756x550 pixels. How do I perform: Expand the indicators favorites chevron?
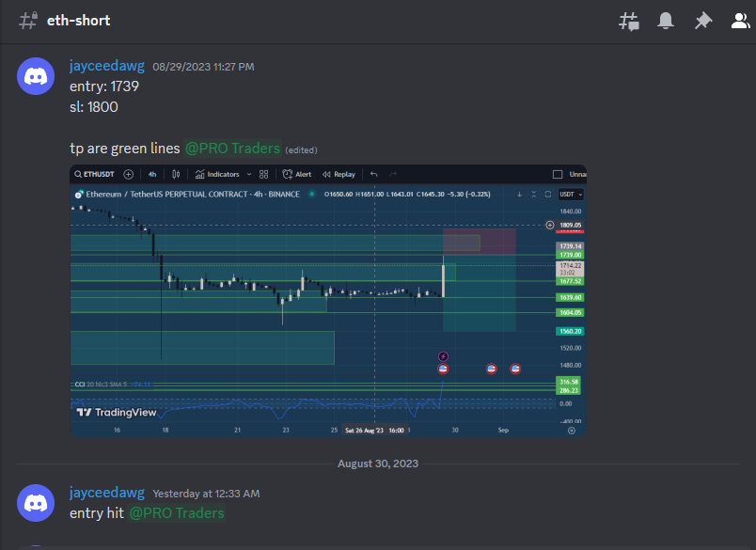pos(249,175)
